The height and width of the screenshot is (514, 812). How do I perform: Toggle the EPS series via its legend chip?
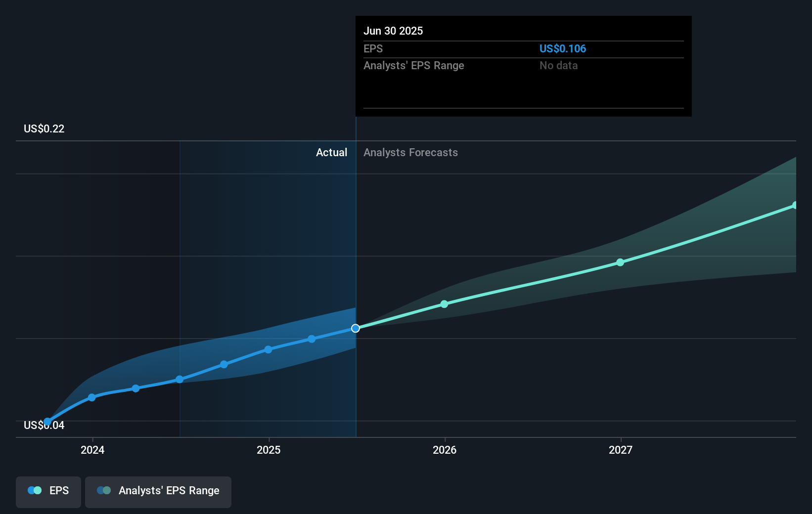pos(48,491)
